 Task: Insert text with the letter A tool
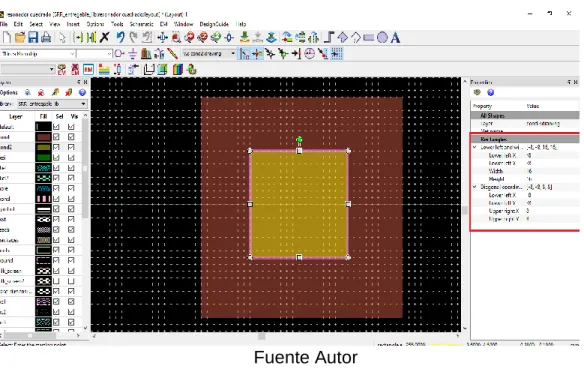396,38
